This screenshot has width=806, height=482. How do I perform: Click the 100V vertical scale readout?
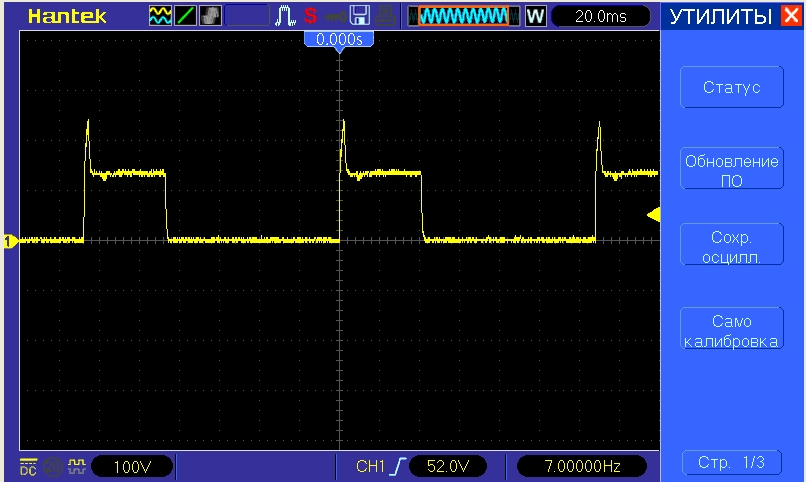(x=131, y=466)
